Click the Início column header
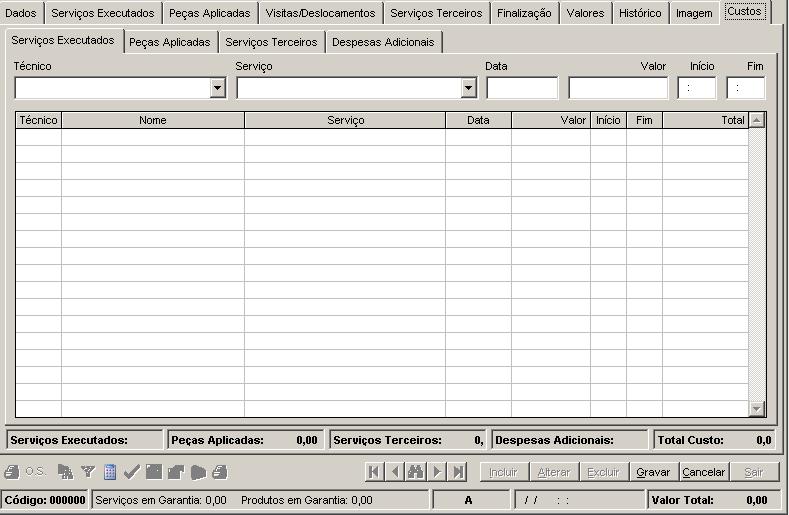This screenshot has width=789, height=515. tap(608, 120)
